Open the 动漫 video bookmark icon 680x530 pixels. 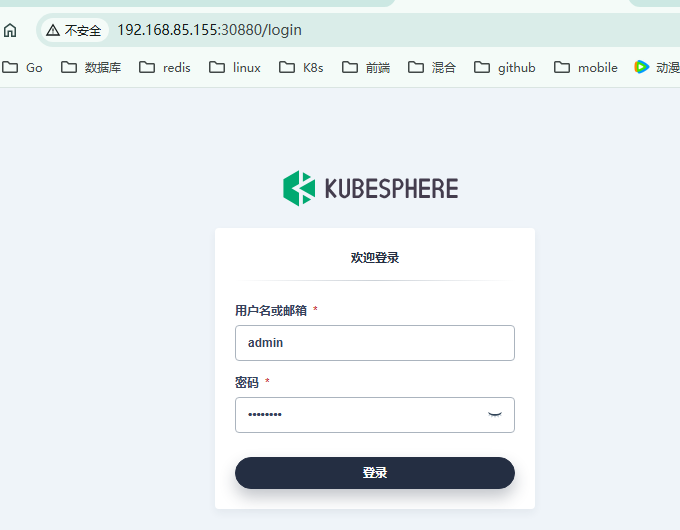[x=642, y=67]
